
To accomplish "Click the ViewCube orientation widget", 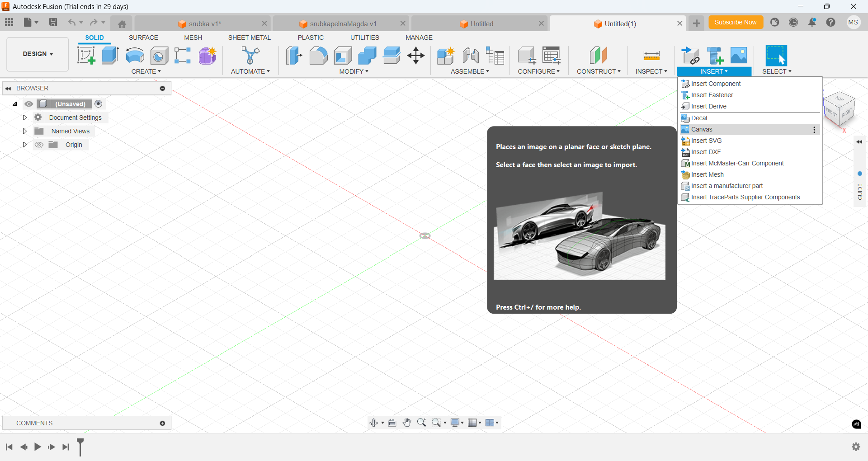I will coord(840,109).
